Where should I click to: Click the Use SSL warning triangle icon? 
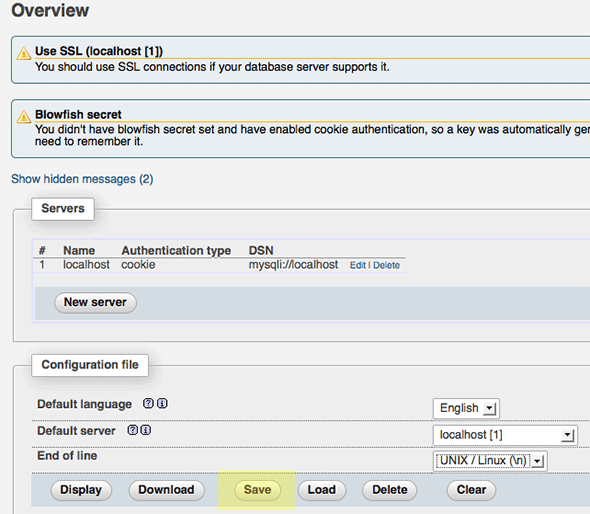(x=24, y=53)
